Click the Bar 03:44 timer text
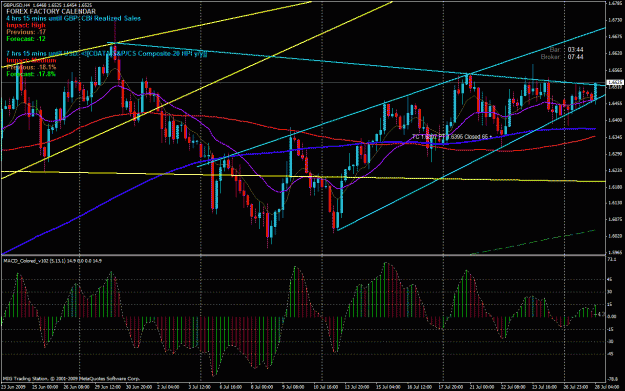 click(x=566, y=50)
